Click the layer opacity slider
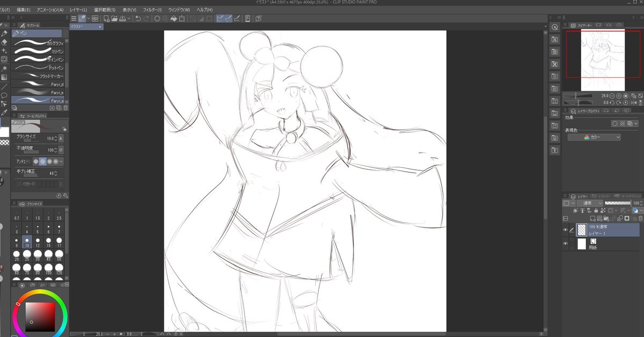Image resolution: width=644 pixels, height=337 pixels. pos(618,203)
